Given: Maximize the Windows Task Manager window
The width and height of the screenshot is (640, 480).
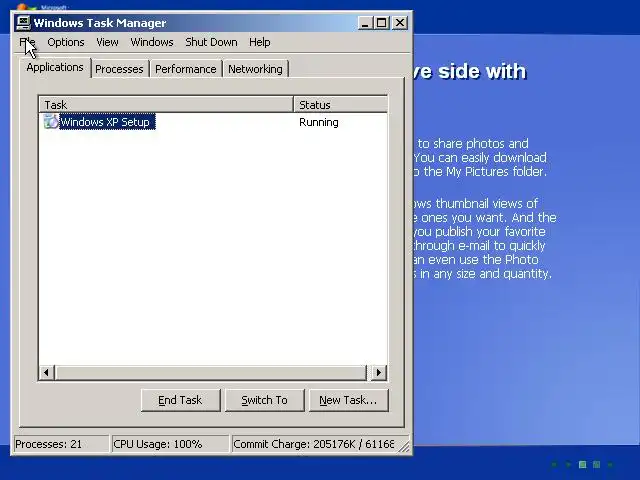Looking at the screenshot, I should tap(381, 23).
